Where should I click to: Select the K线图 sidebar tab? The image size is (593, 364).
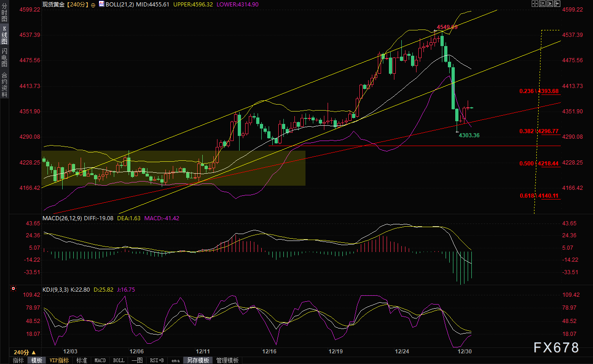click(4, 35)
